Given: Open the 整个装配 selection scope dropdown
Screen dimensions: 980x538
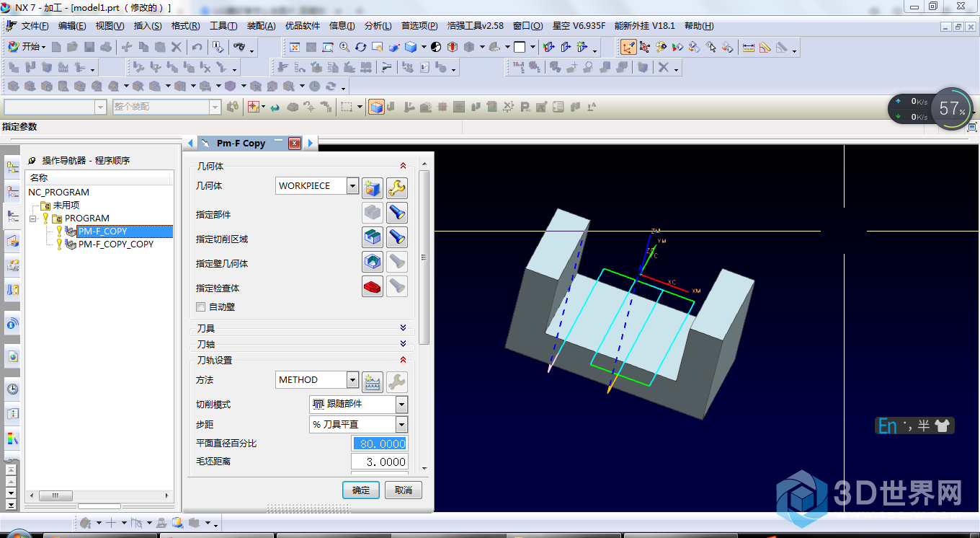Looking at the screenshot, I should point(215,107).
